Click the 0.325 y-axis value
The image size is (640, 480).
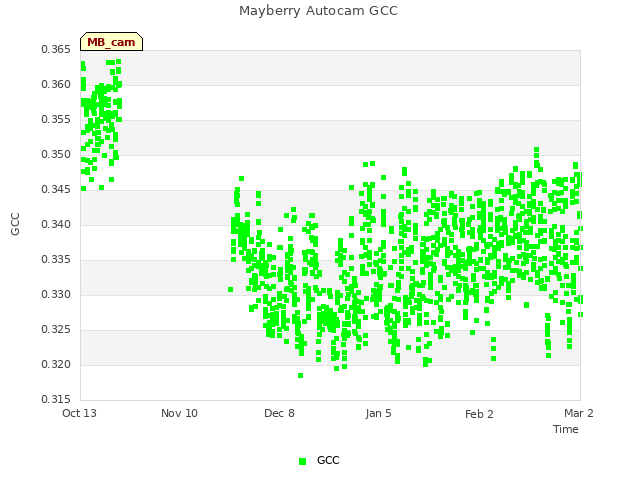coord(56,329)
